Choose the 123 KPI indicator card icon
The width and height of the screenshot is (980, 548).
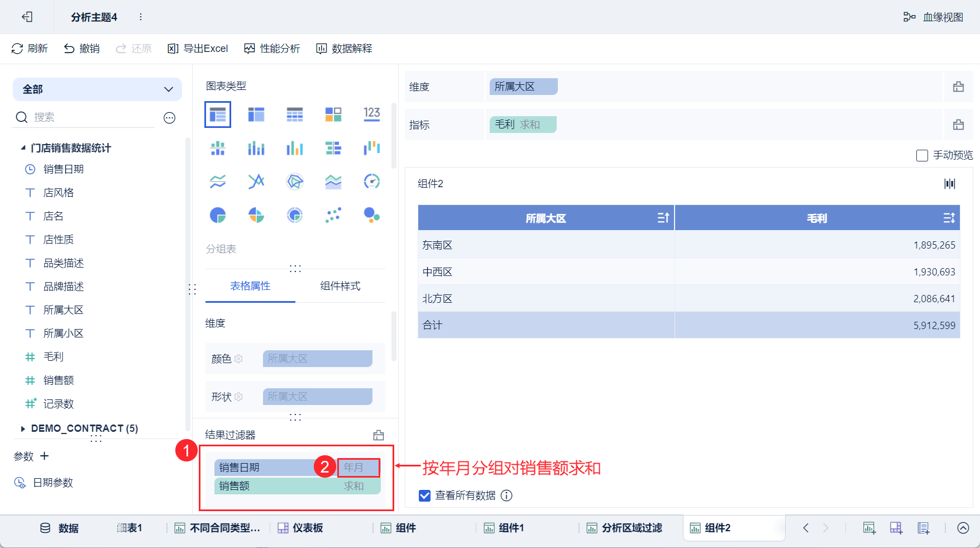pyautogui.click(x=372, y=114)
